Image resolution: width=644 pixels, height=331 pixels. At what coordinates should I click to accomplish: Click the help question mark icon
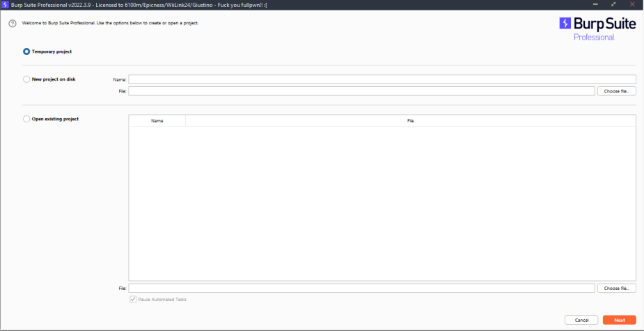13,24
